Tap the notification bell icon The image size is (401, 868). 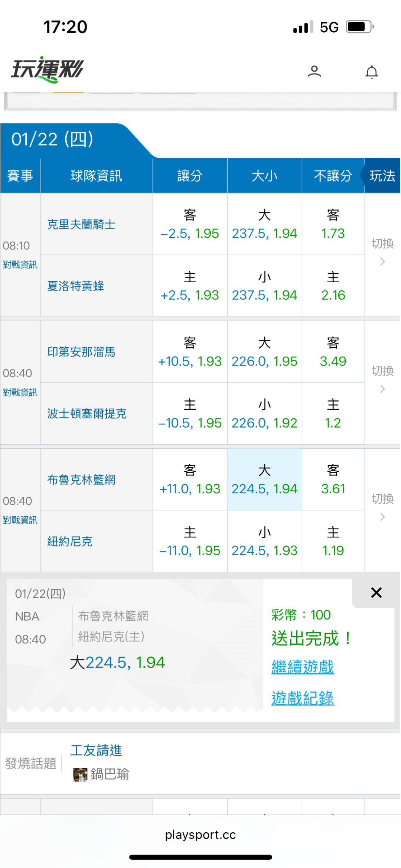point(371,72)
